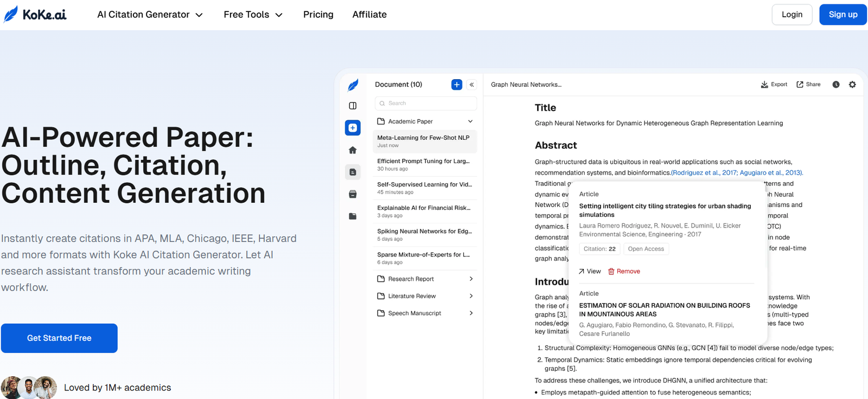Click the blue plus new document button

tap(456, 85)
